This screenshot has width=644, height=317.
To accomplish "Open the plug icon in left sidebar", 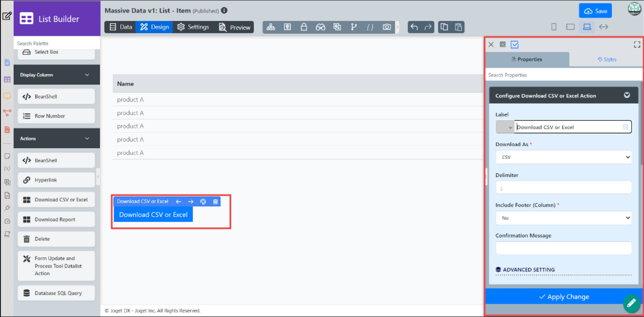I will click(x=7, y=208).
